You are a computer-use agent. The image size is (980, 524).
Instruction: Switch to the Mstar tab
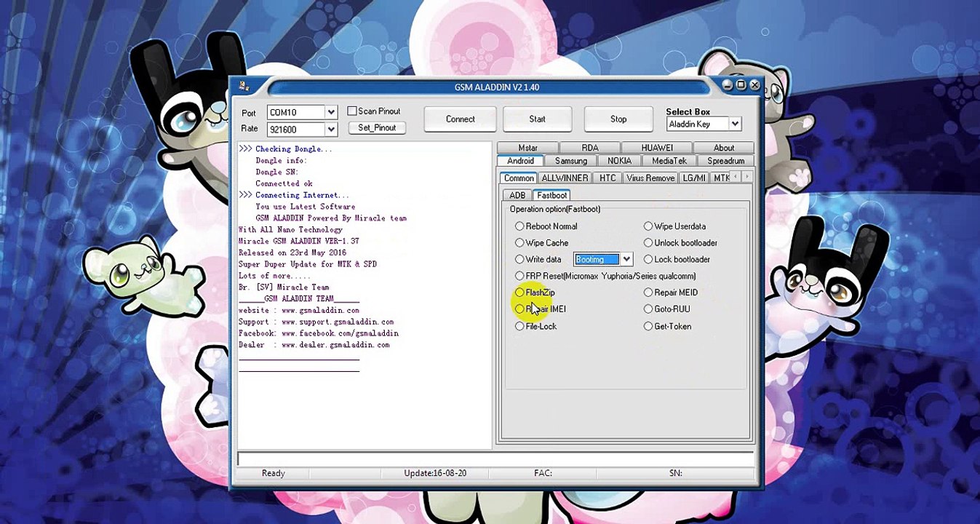tap(528, 148)
